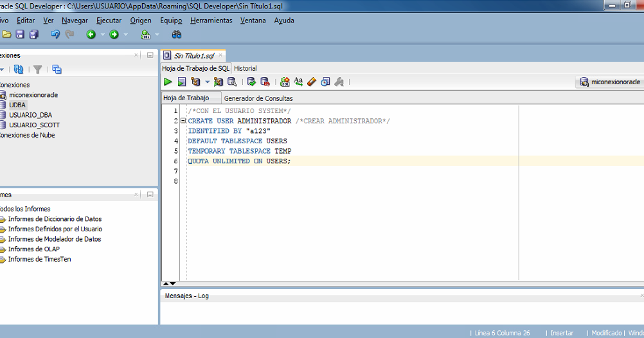The height and width of the screenshot is (338, 644).
Task: Open a new SQL worksheet icon
Action: tap(145, 35)
